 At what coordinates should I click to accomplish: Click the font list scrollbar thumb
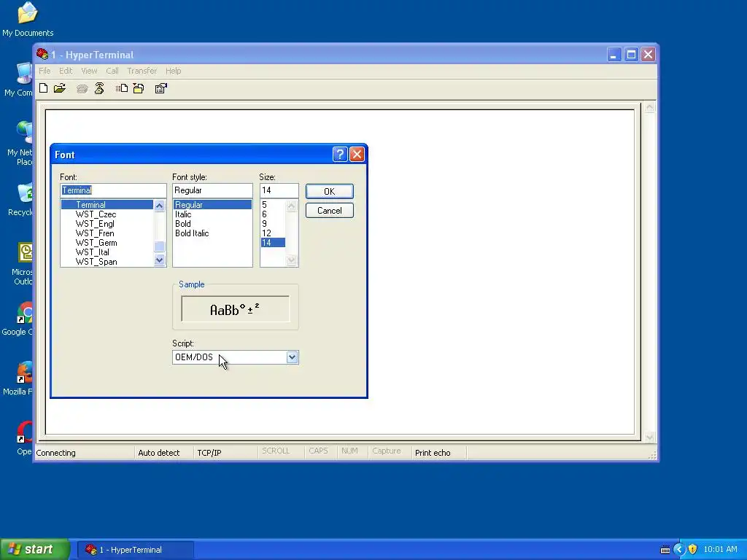tap(159, 246)
